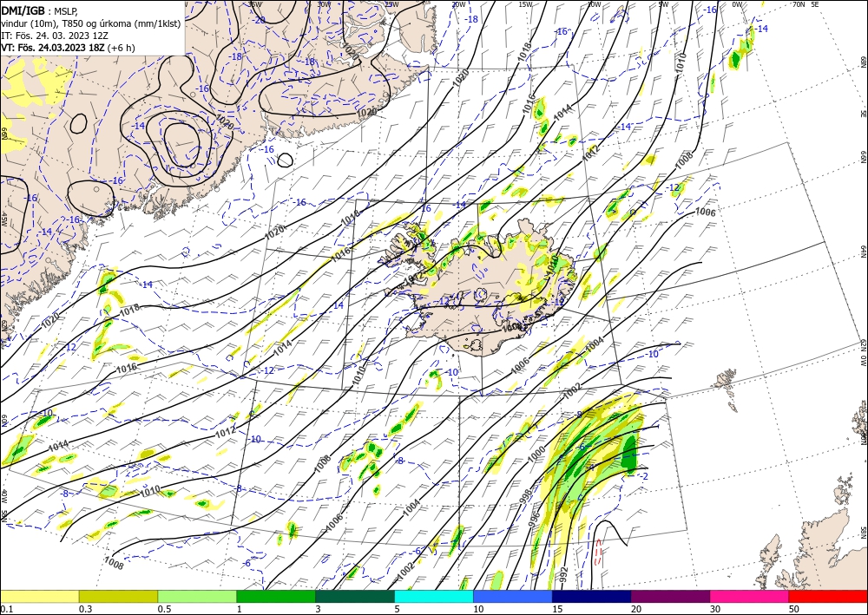Click the '20W' longitude label at top
The height and width of the screenshot is (615, 868).
457,4
